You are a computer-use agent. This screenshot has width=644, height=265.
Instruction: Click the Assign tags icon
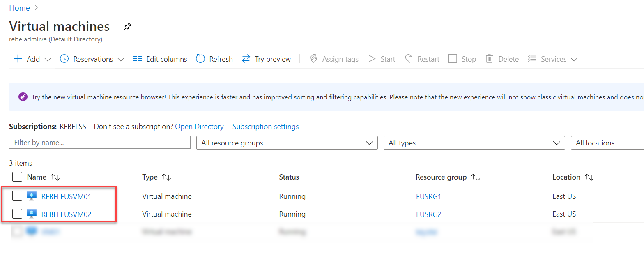pos(314,59)
